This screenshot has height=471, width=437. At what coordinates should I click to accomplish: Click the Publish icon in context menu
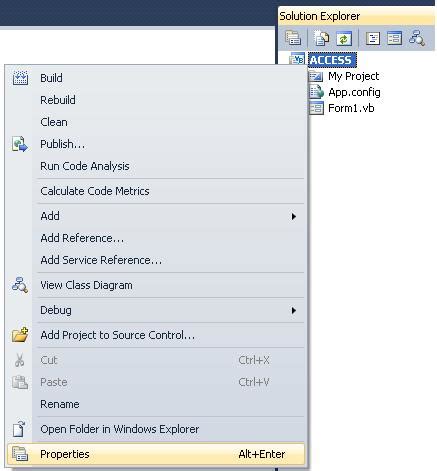coord(20,144)
